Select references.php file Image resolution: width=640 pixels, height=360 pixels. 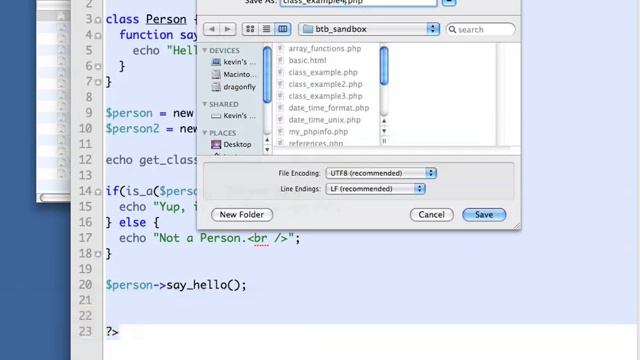[x=316, y=143]
